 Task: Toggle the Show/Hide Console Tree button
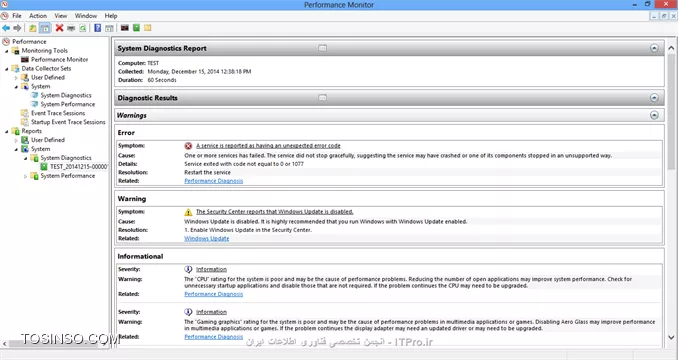pyautogui.click(x=45, y=28)
